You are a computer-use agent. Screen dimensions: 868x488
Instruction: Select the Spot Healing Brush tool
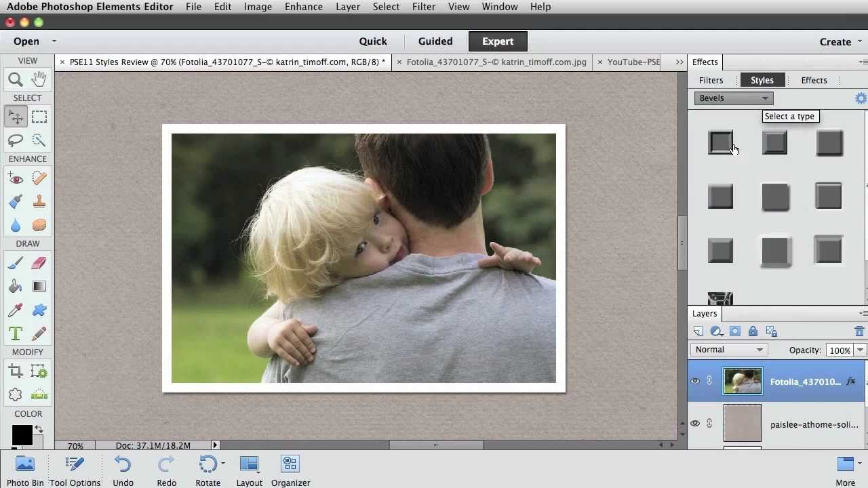(x=39, y=178)
